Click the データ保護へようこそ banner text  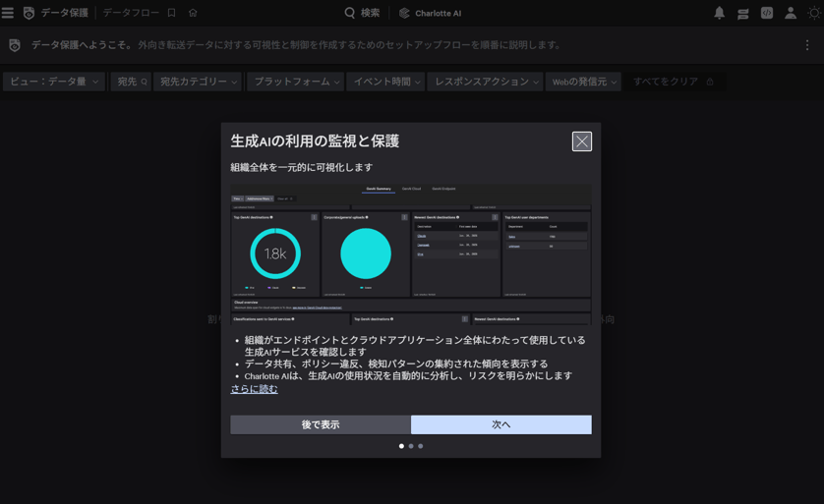(82, 45)
